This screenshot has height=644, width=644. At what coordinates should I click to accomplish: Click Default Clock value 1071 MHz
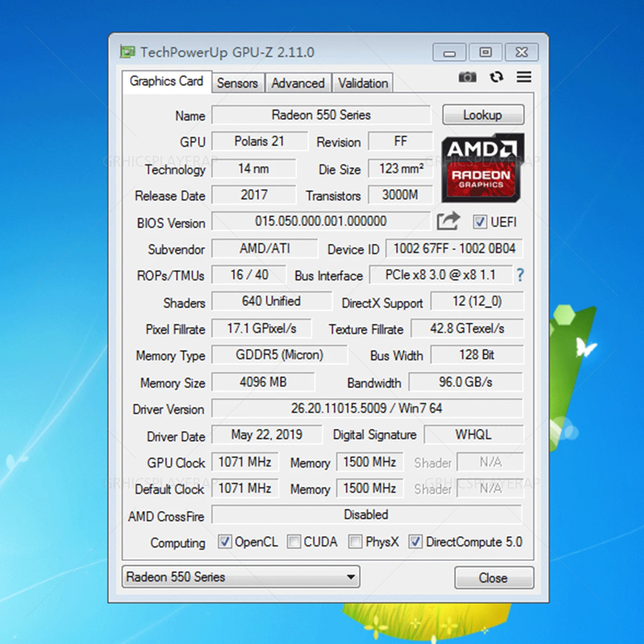pos(245,488)
